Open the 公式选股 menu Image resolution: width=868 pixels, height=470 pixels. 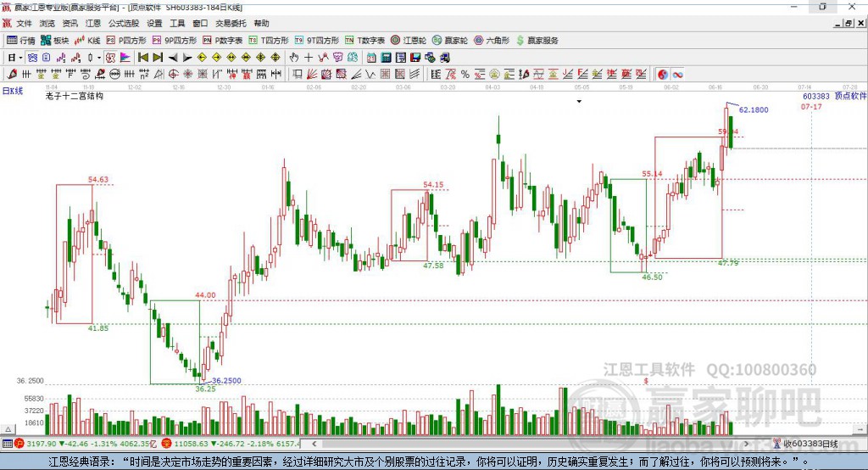pyautogui.click(x=124, y=23)
